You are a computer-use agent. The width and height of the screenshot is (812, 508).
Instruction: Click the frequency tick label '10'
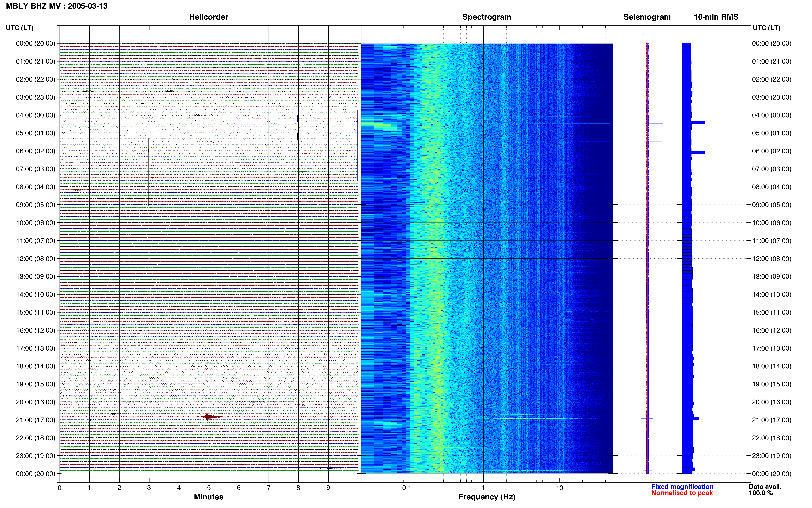pos(559,487)
